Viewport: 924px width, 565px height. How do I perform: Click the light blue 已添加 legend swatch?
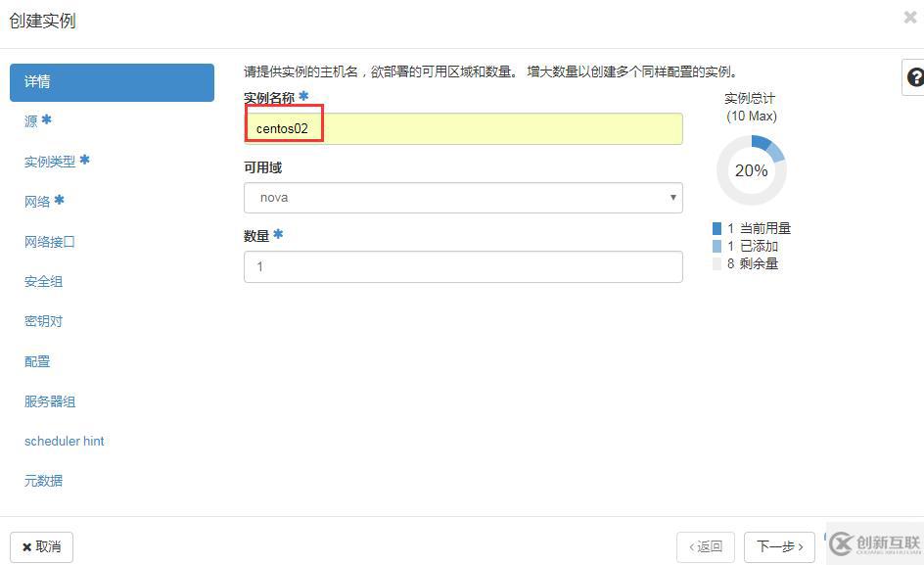(716, 246)
